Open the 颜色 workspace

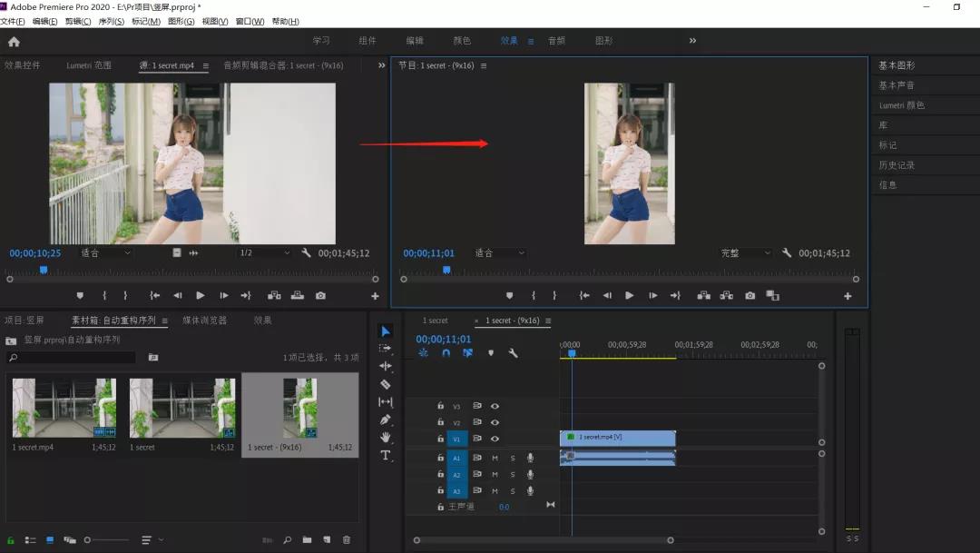tap(462, 41)
